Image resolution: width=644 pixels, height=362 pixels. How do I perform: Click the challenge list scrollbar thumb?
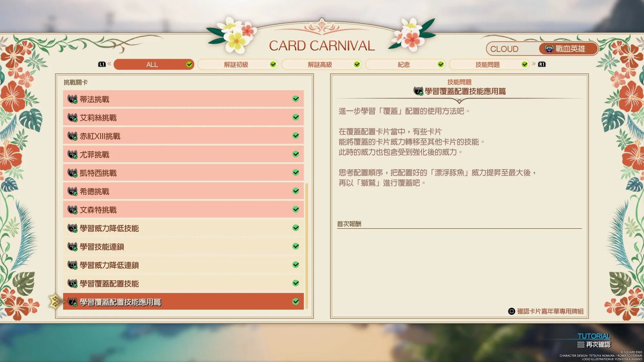[x=307, y=246]
